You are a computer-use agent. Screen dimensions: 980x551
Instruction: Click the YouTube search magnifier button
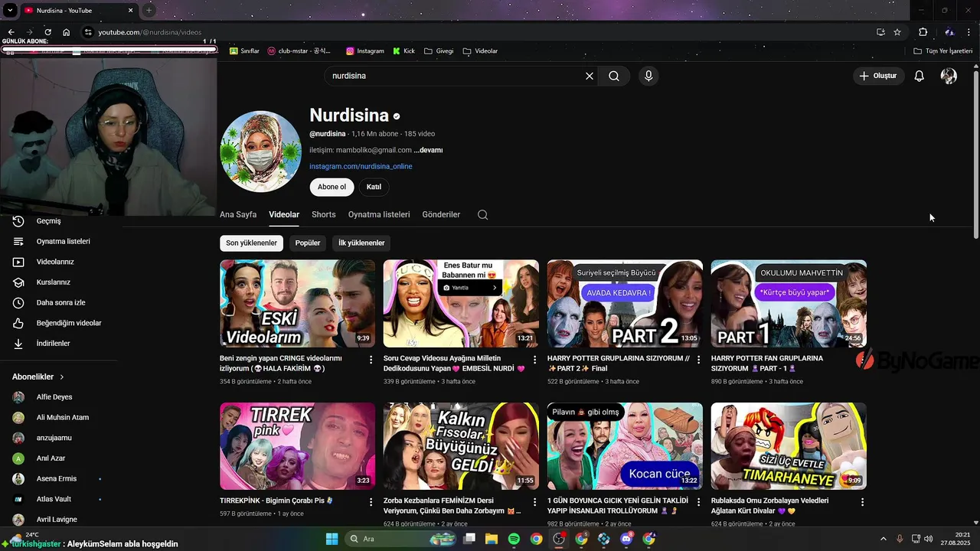point(614,76)
